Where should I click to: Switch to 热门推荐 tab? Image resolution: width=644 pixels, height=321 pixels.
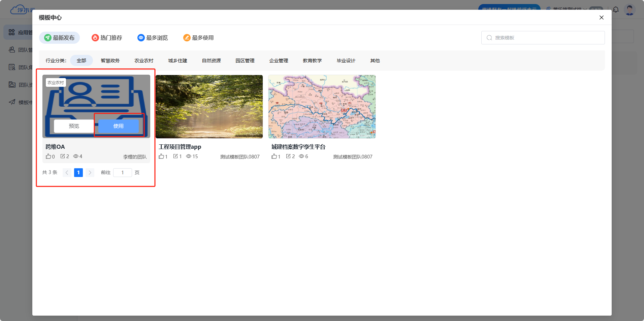coord(107,38)
